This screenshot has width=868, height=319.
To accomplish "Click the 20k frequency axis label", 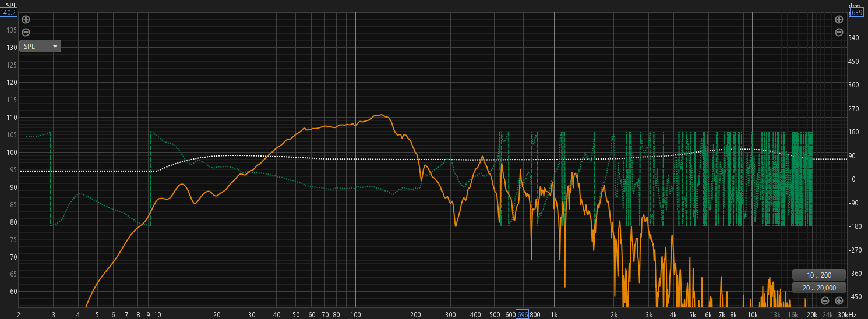I will 812,314.
